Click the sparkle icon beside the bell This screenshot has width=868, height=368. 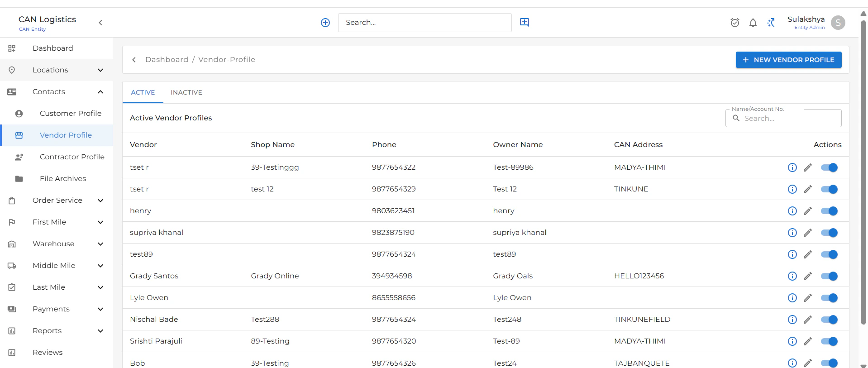click(771, 23)
